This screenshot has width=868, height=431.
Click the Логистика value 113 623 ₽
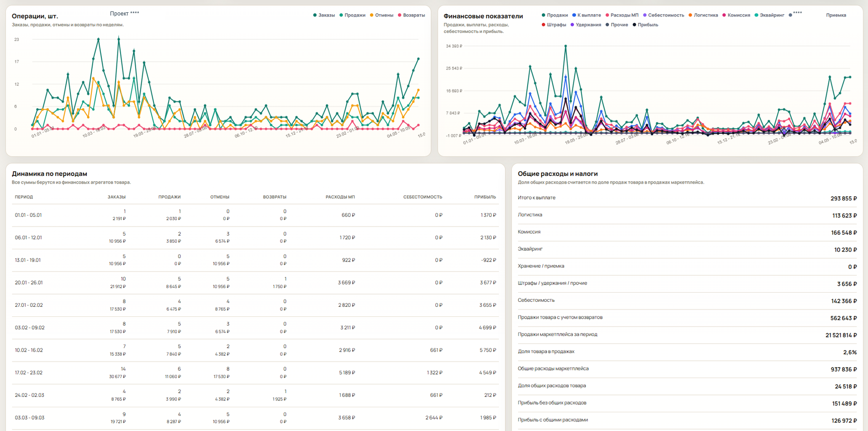tap(845, 215)
